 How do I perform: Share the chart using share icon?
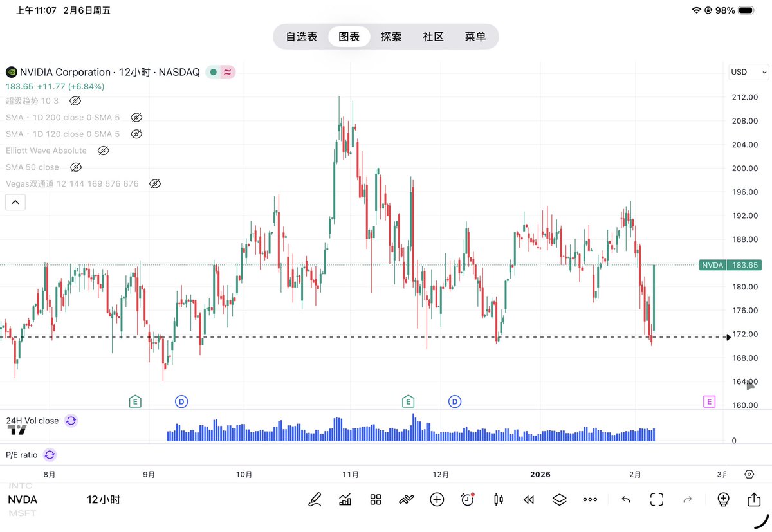754,499
